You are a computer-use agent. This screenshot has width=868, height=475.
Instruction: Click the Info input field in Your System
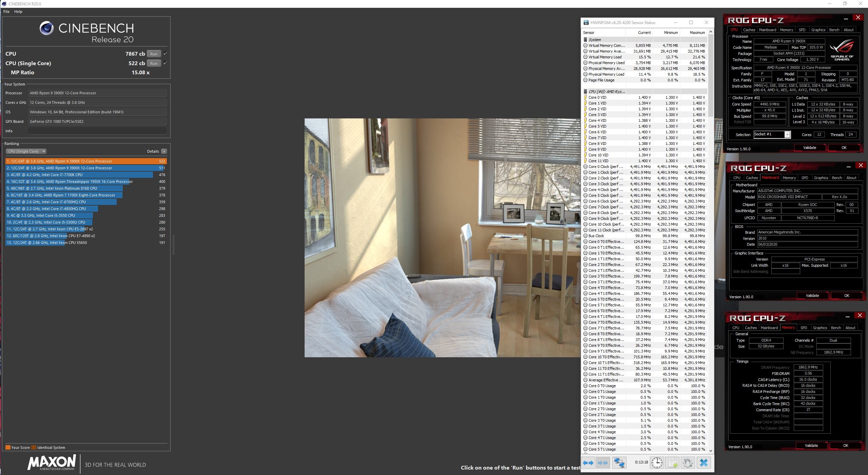click(x=97, y=131)
